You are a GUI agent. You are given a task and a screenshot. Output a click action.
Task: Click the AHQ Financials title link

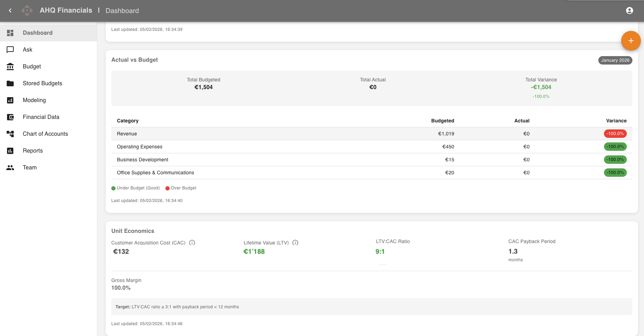(66, 10)
